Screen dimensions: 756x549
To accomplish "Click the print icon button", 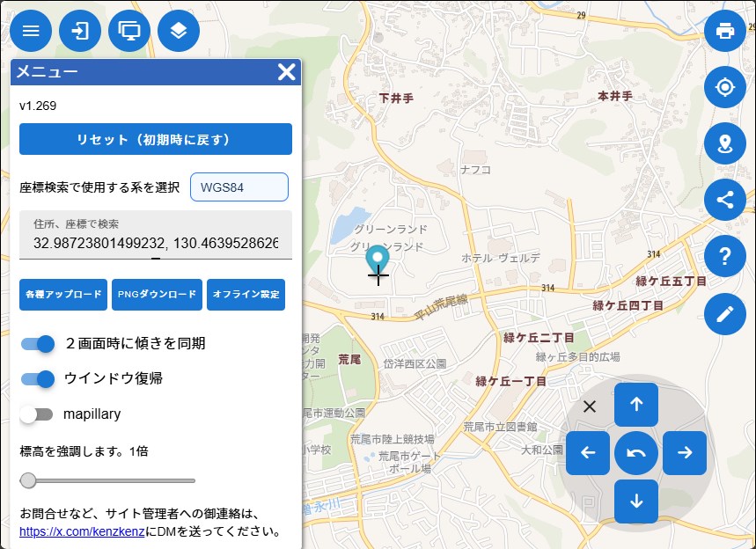I will pos(725,31).
